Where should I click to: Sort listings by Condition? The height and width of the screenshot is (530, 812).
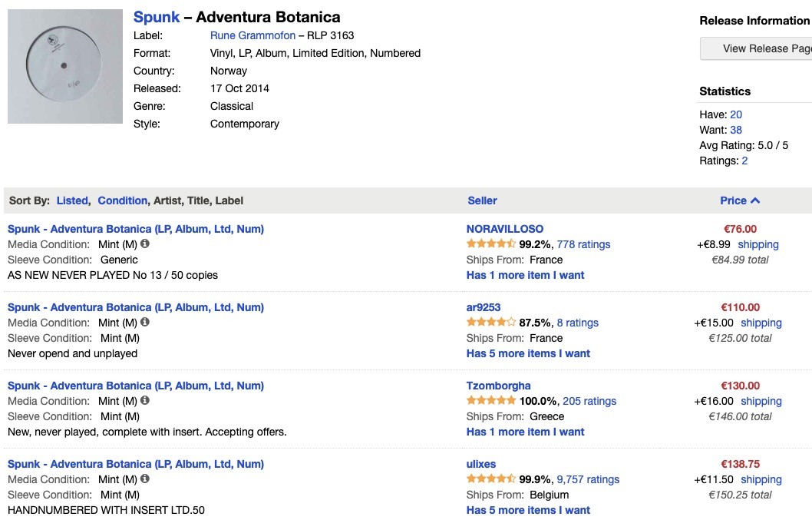click(x=122, y=200)
